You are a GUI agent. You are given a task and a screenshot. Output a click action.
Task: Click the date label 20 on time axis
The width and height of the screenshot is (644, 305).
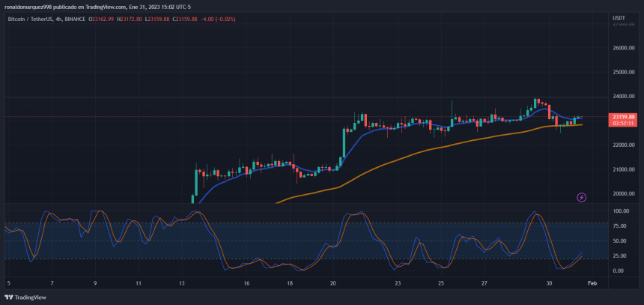332,283
